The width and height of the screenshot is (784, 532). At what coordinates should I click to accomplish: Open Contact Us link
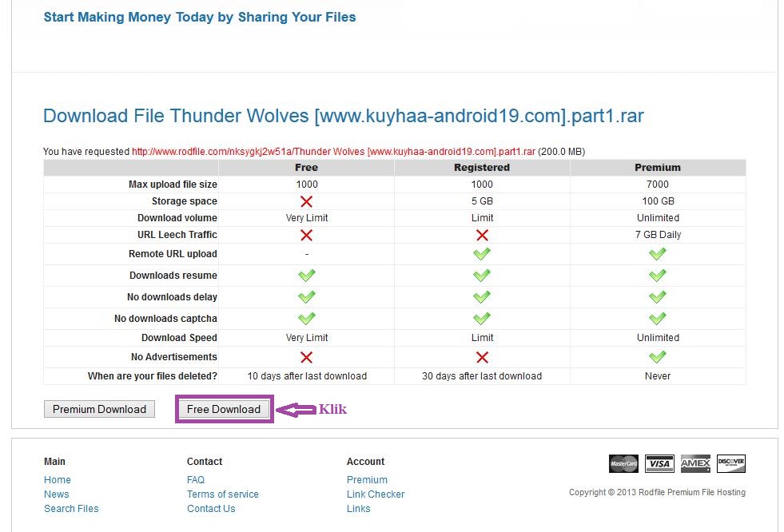[211, 509]
